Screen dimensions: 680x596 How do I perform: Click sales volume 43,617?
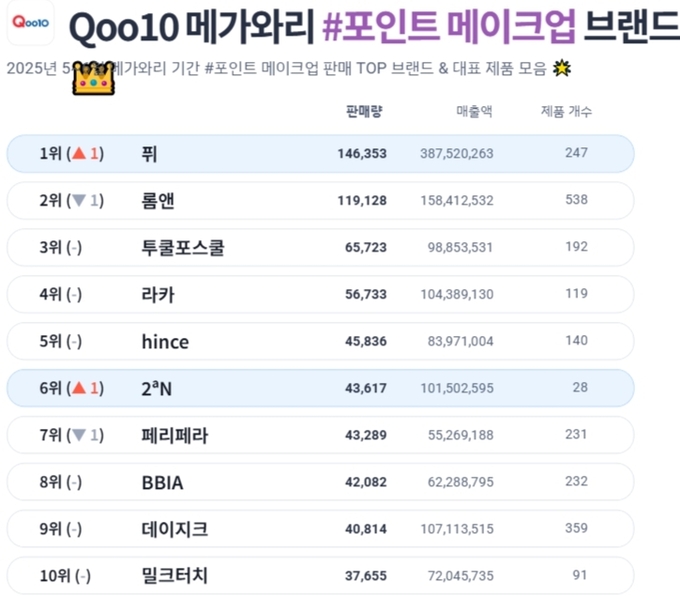pos(366,388)
